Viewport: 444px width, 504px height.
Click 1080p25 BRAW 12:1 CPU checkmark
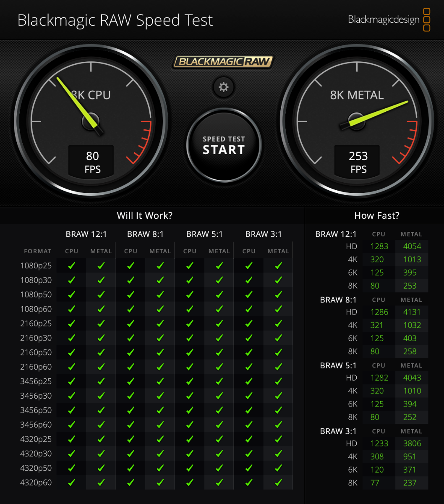coord(71,265)
